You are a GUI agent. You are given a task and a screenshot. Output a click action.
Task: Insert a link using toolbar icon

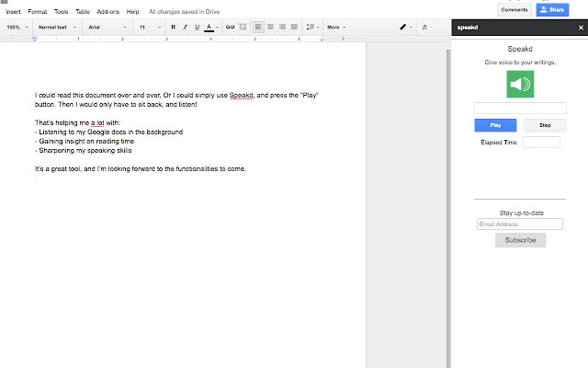pos(229,28)
